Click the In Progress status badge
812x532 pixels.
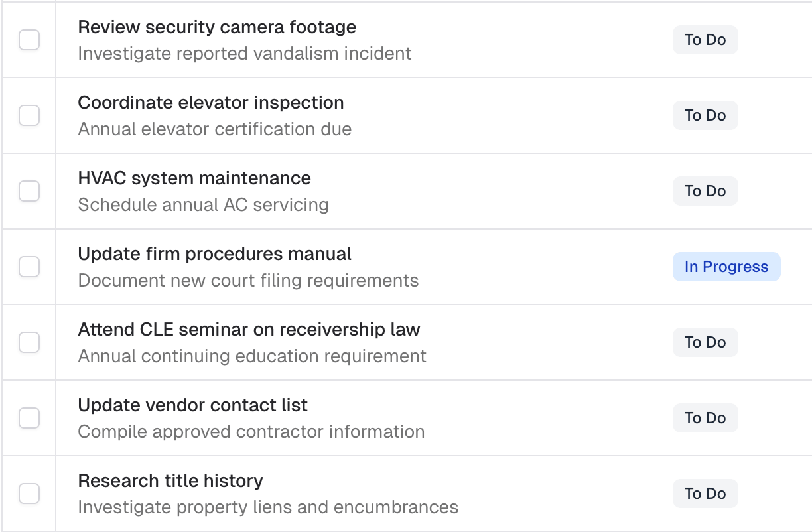(x=726, y=267)
